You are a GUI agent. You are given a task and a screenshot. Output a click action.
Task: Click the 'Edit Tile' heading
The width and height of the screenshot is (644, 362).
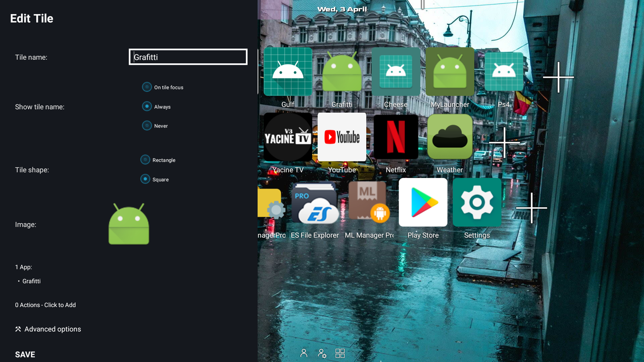32,19
